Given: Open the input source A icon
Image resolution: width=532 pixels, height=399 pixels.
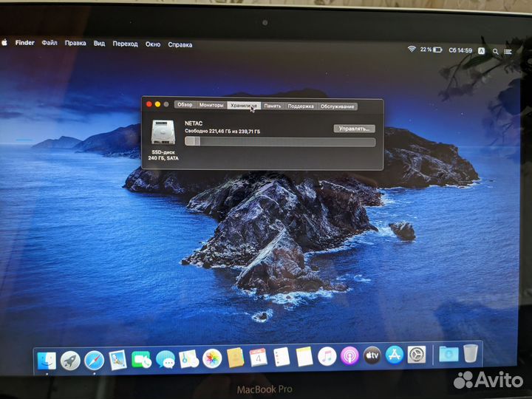Looking at the screenshot, I should [481, 51].
